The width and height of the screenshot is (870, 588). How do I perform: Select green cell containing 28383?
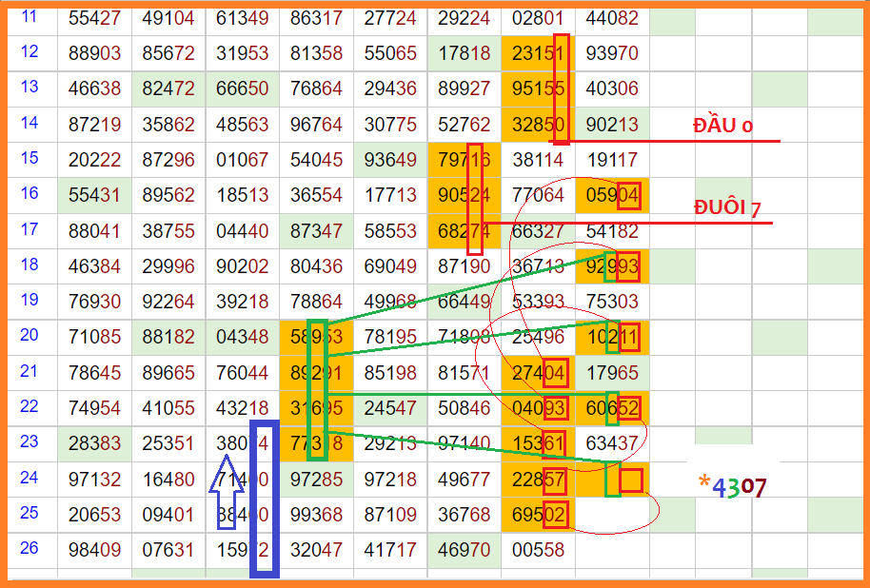[94, 443]
